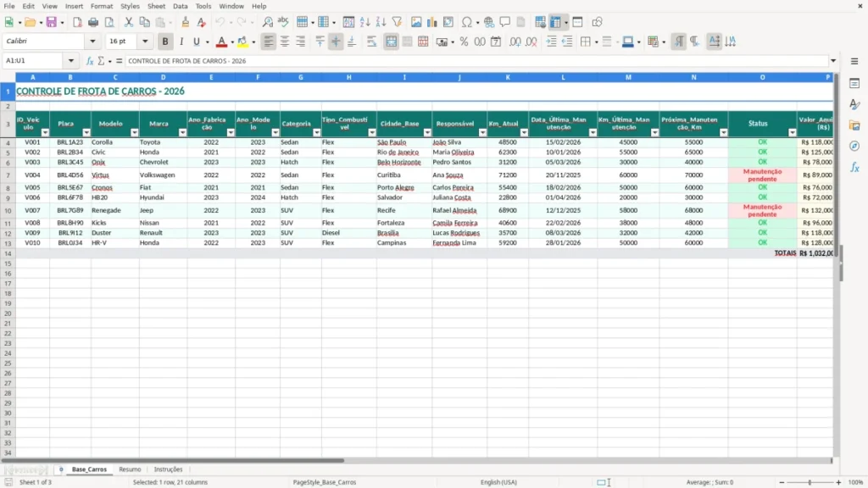Click the horizontal scrollbar thumb
Image resolution: width=868 pixels, height=488 pixels.
[173, 460]
